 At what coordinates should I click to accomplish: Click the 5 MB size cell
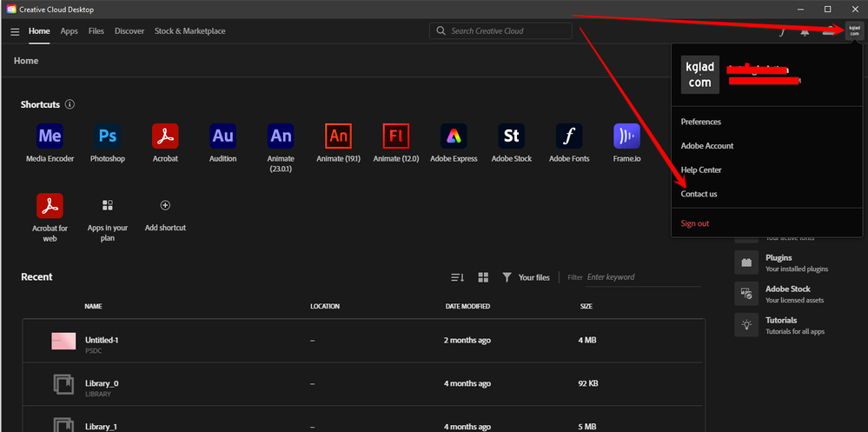click(587, 427)
